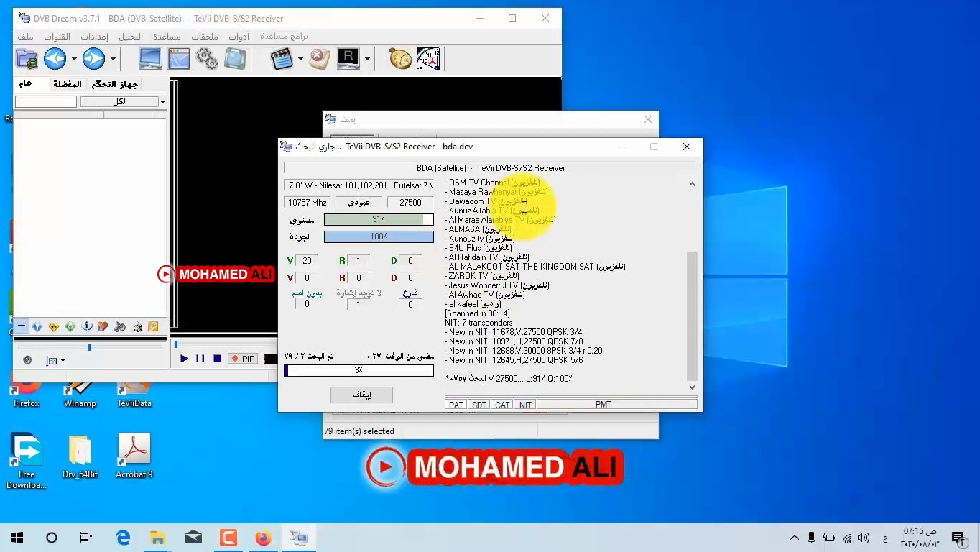The image size is (980, 552).
Task: Open the ملحقات menu
Action: coord(205,37)
